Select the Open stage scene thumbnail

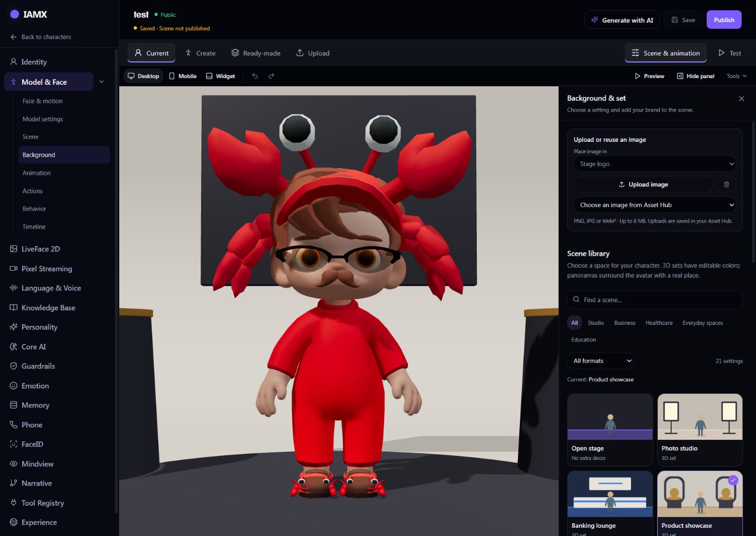(x=610, y=430)
